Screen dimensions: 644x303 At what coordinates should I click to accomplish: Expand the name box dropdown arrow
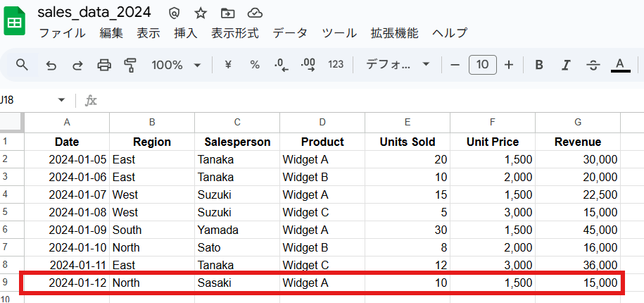click(x=62, y=100)
